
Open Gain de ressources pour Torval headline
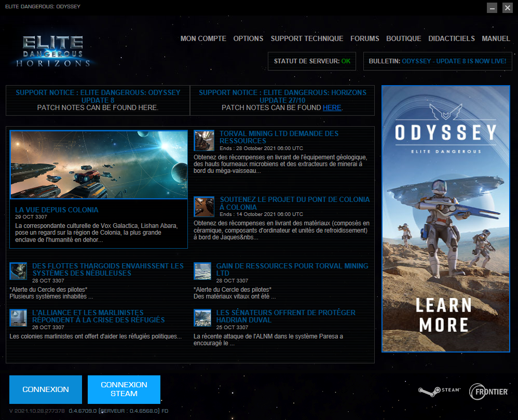coord(292,269)
